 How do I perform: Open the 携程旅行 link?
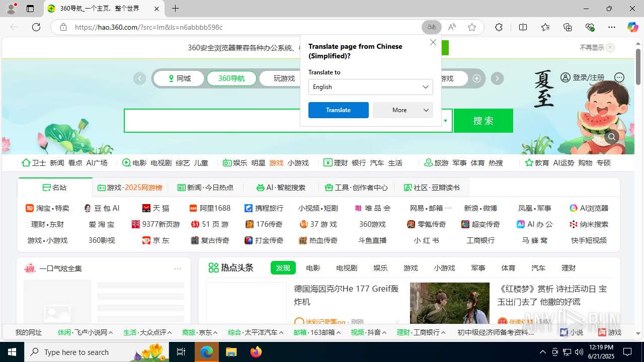tap(264, 208)
